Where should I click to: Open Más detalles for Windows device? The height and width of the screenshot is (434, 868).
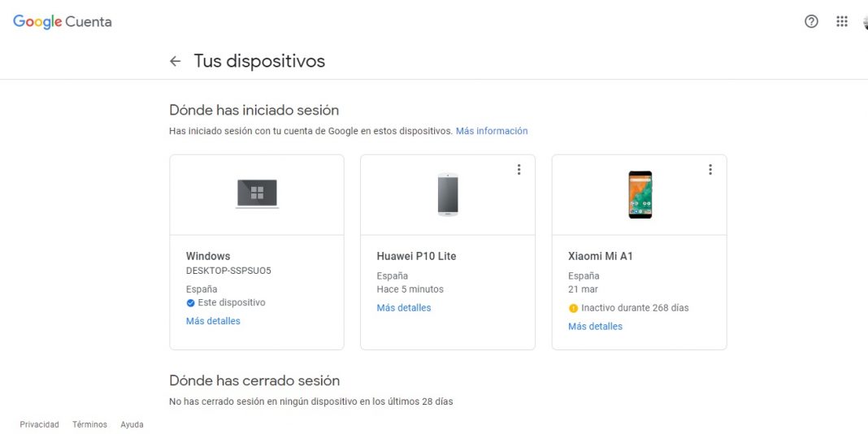coord(213,321)
